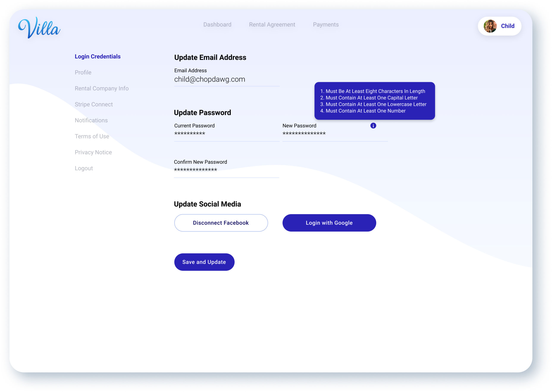The image size is (552, 392).
Task: Open Rental Company Info section
Action: click(x=102, y=88)
